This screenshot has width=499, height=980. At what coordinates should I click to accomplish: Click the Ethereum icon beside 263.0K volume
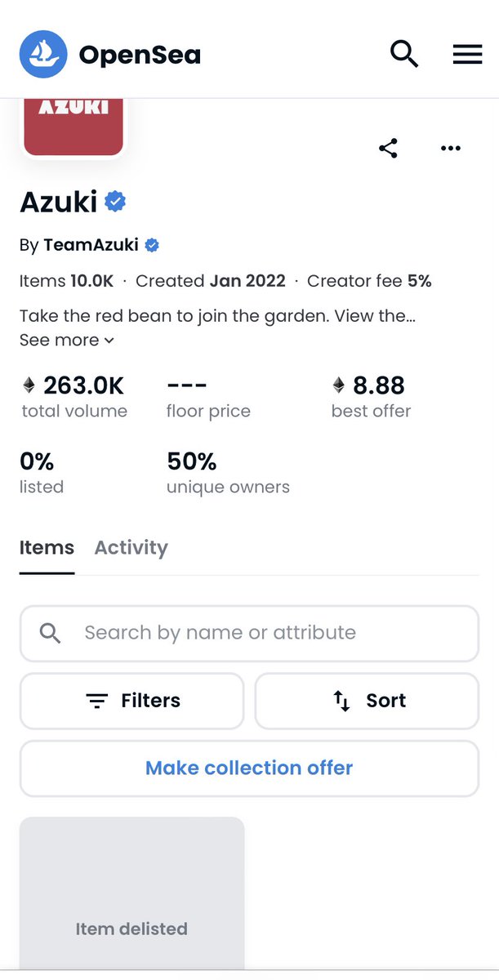pyautogui.click(x=29, y=385)
